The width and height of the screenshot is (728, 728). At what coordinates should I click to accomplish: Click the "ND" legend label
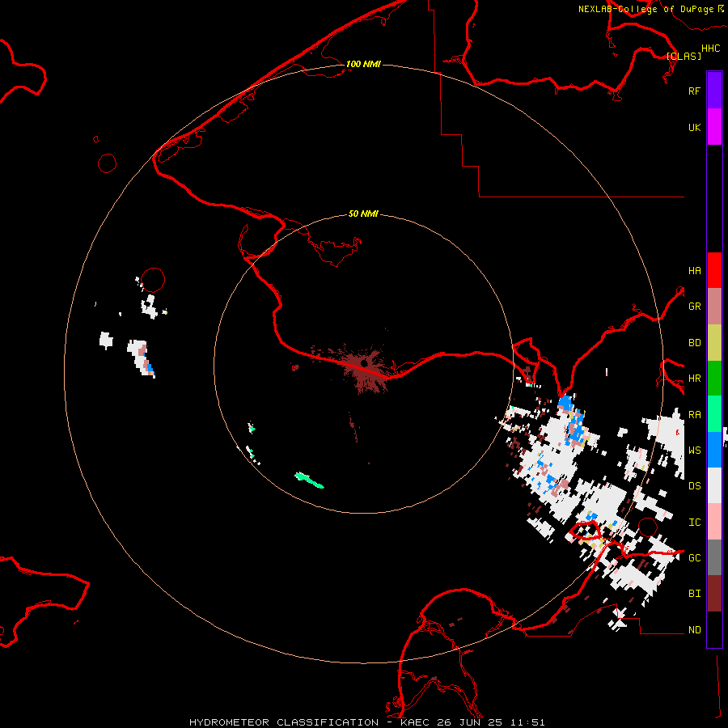694,630
